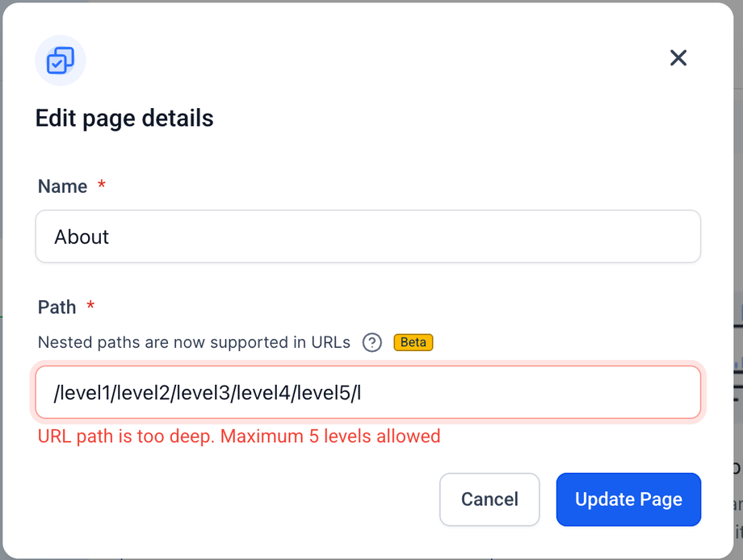The width and height of the screenshot is (743, 560).
Task: Click the level1 segment in the path
Action: pyautogui.click(x=84, y=393)
